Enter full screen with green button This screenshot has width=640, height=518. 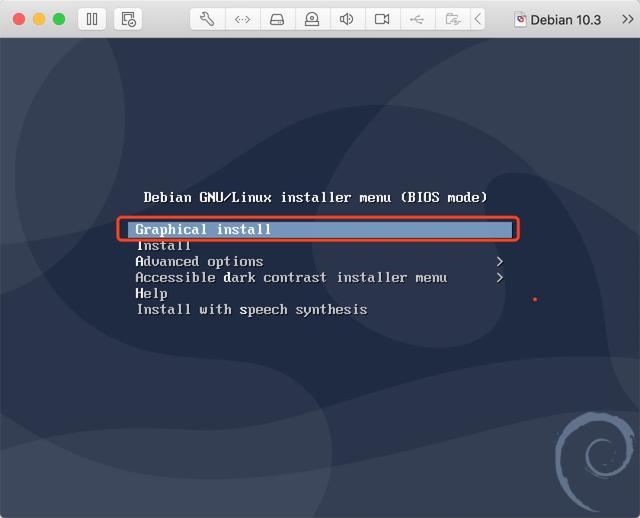(59, 19)
